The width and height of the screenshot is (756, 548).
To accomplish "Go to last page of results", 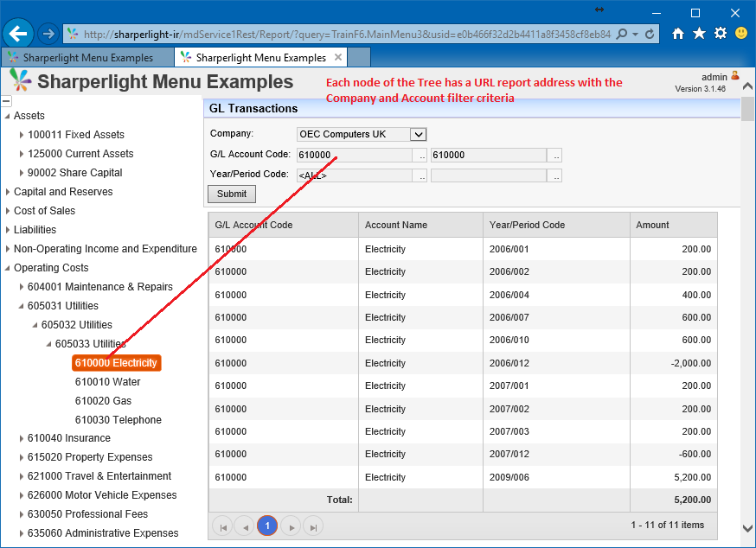I will tap(313, 526).
